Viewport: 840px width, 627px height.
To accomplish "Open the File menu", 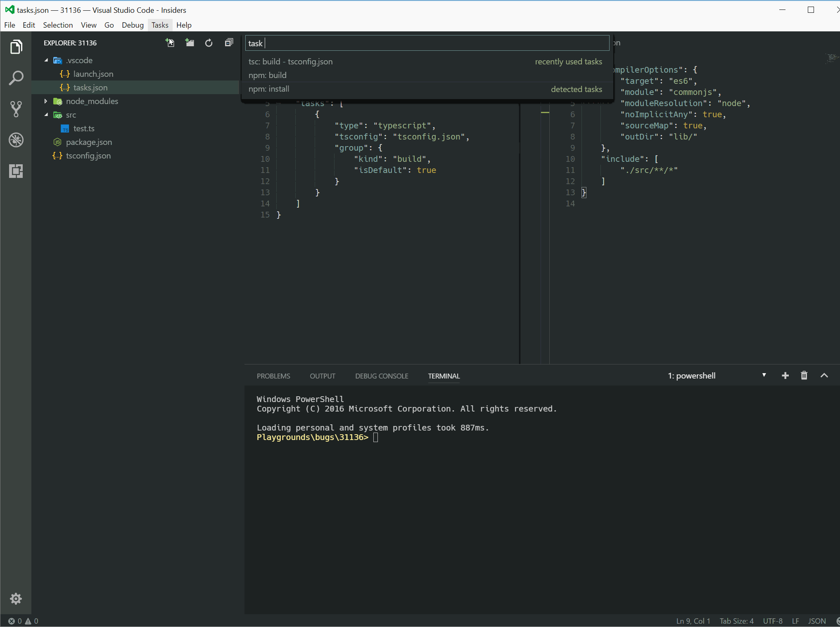I will (x=9, y=25).
